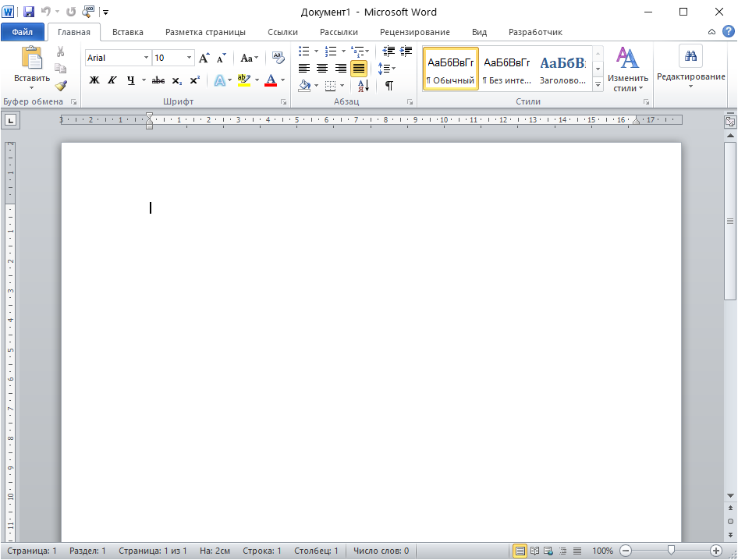Apply italic formatting using К icon

tap(112, 80)
